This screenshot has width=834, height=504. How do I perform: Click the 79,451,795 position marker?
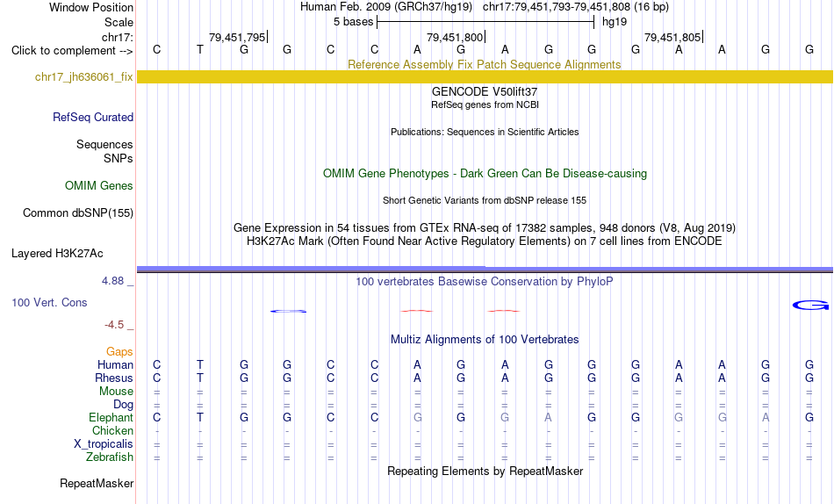click(238, 37)
